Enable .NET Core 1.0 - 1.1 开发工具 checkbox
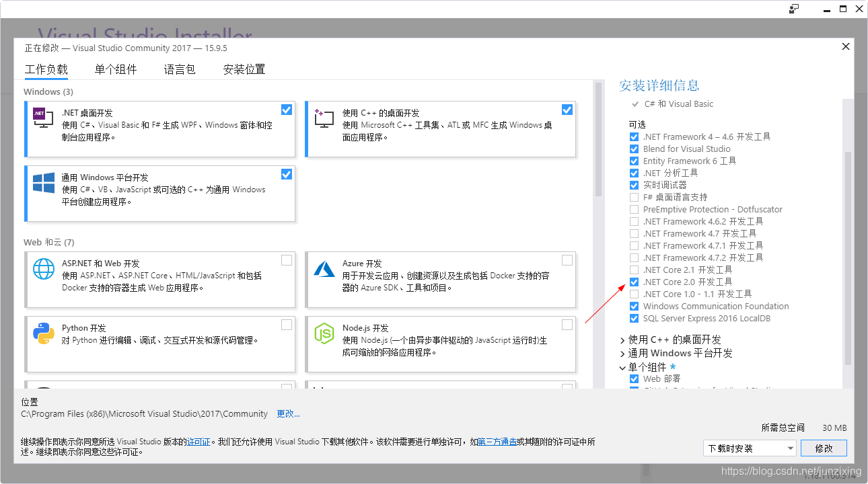 (x=634, y=294)
